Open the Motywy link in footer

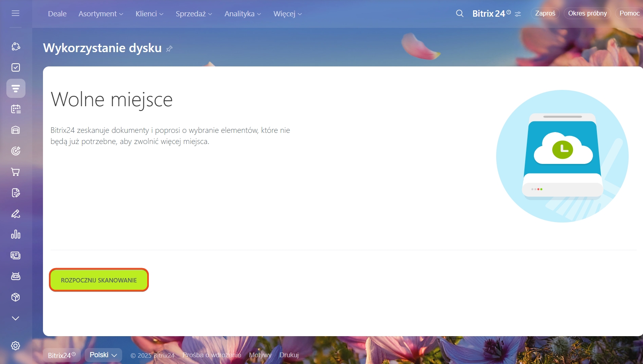(260, 355)
